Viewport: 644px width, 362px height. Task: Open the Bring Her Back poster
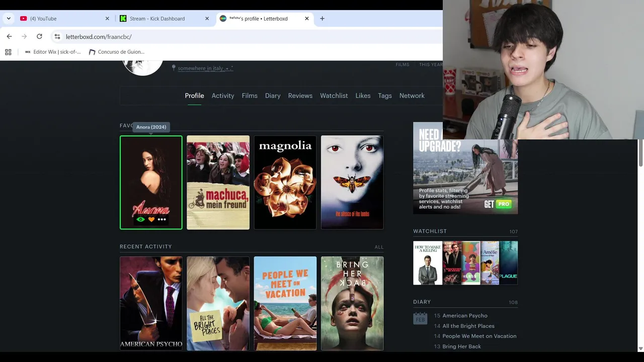pyautogui.click(x=352, y=304)
